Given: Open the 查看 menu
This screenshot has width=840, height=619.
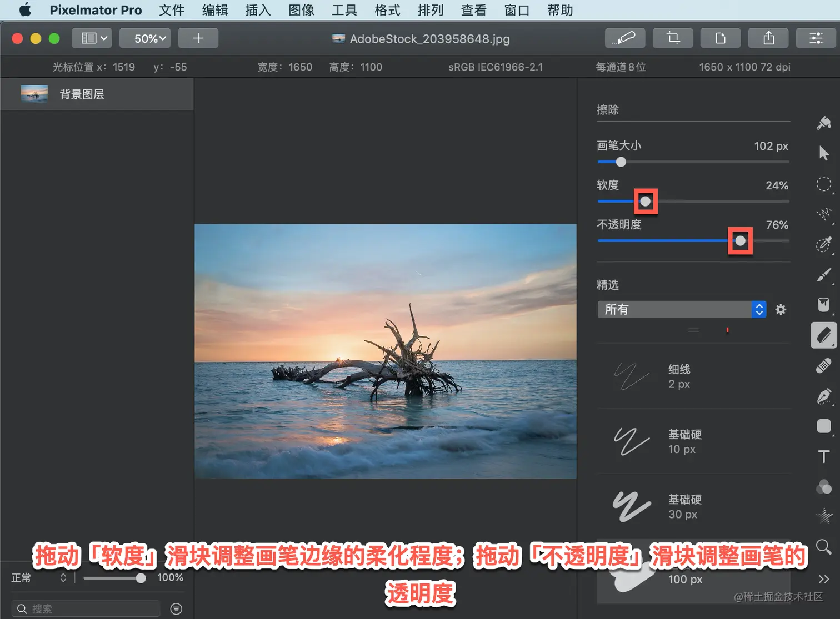Looking at the screenshot, I should click(474, 10).
